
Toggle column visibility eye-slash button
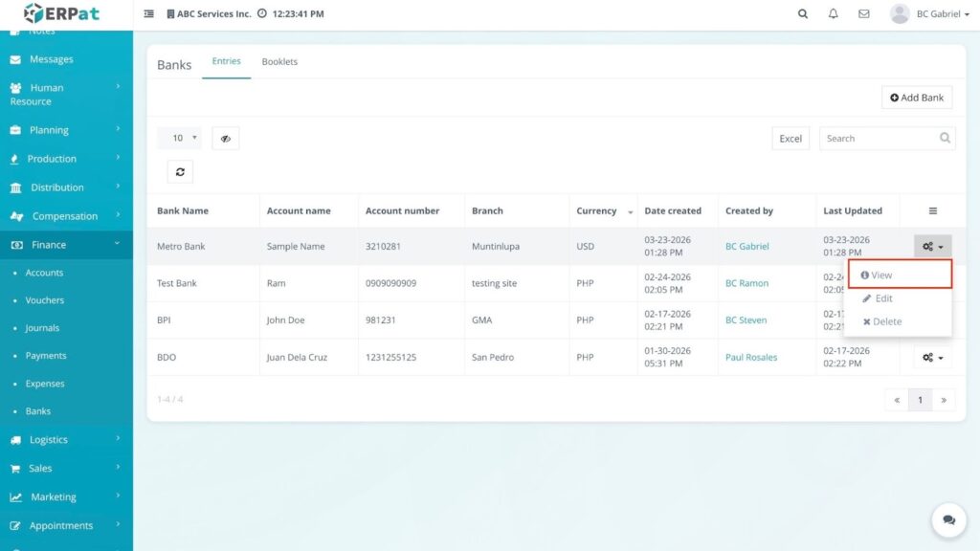(225, 138)
